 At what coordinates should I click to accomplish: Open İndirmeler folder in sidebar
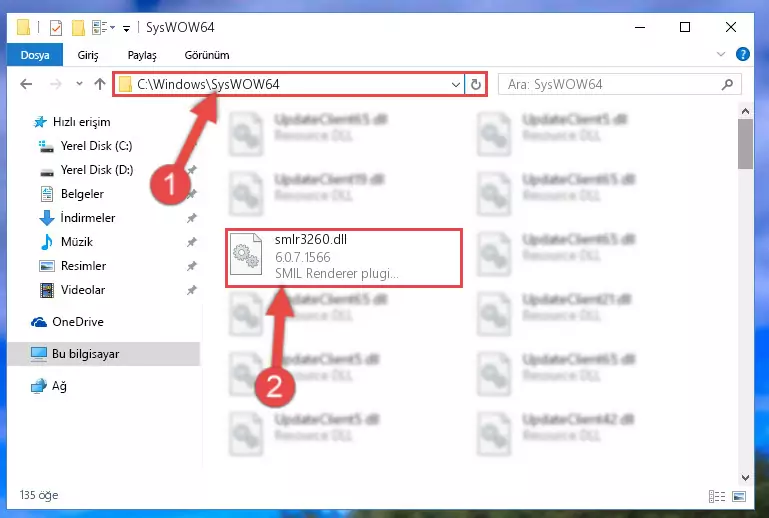88,218
